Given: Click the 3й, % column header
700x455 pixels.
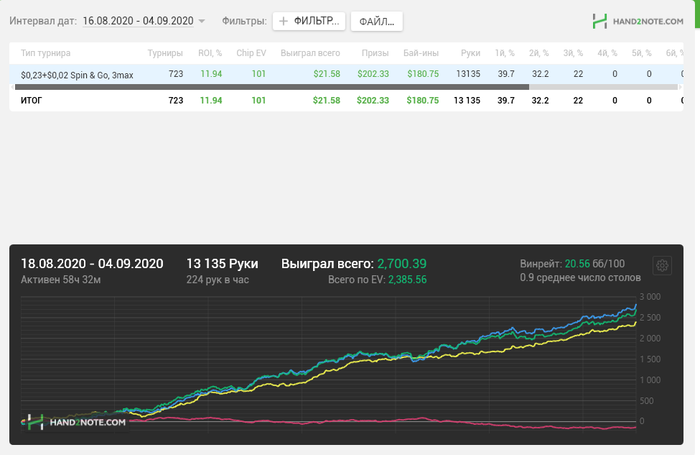Looking at the screenshot, I should pos(573,53).
